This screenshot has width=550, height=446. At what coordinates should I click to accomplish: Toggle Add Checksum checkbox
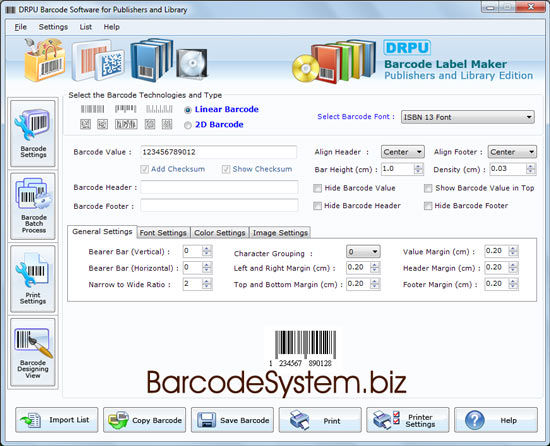pyautogui.click(x=144, y=169)
